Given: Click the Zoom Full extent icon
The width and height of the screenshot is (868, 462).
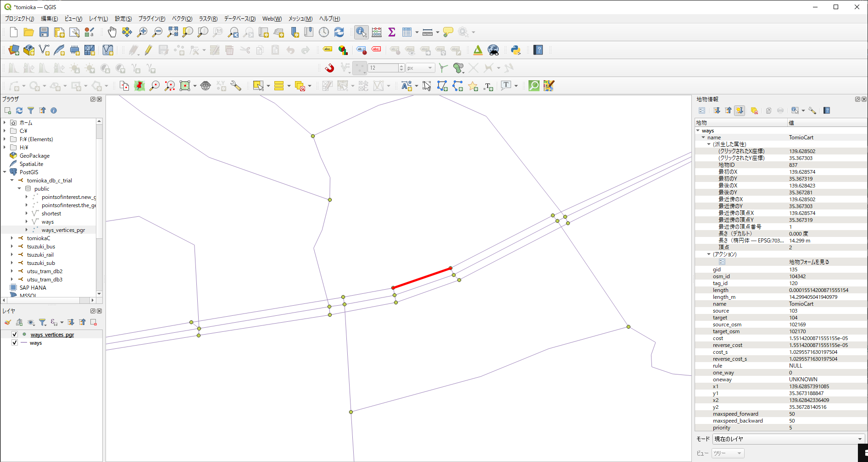Looking at the screenshot, I should (172, 32).
